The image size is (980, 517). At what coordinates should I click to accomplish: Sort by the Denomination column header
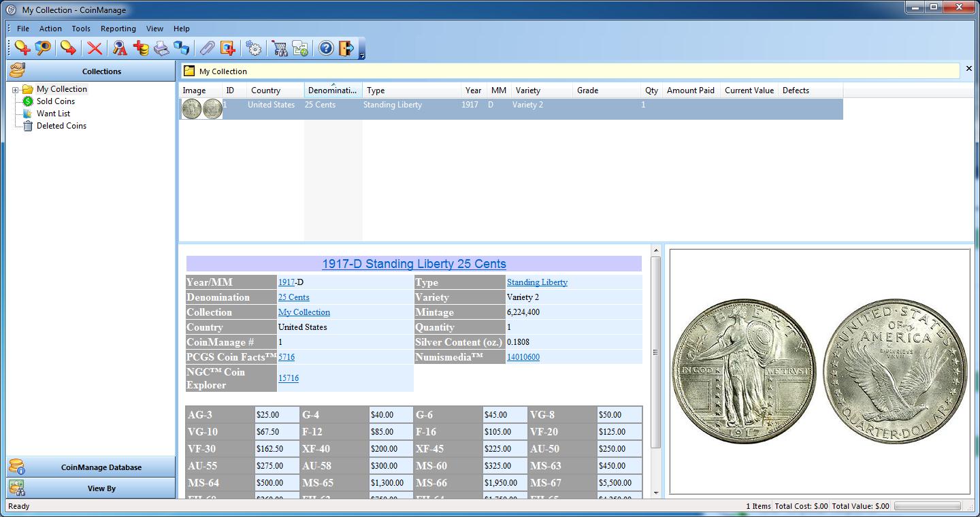[x=333, y=90]
